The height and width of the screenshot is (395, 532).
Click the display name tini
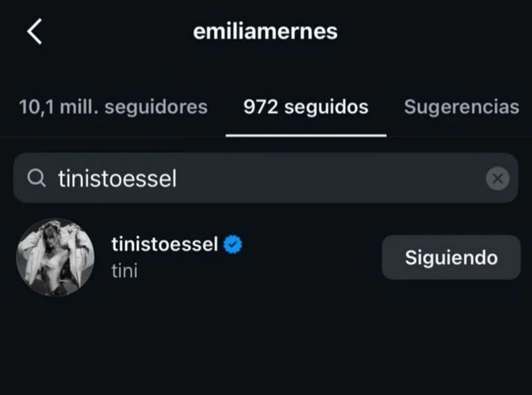click(125, 271)
